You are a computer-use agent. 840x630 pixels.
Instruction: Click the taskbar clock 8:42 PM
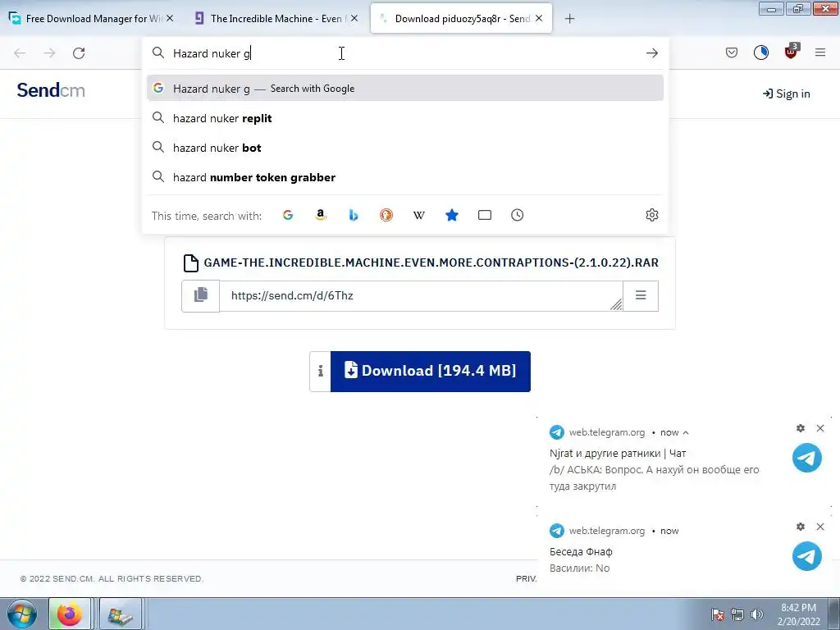[799, 614]
